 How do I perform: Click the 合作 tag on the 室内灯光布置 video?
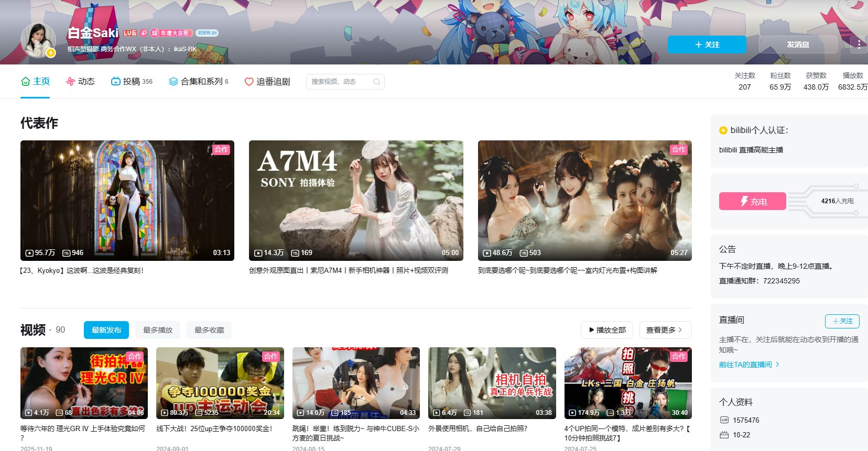(x=679, y=150)
